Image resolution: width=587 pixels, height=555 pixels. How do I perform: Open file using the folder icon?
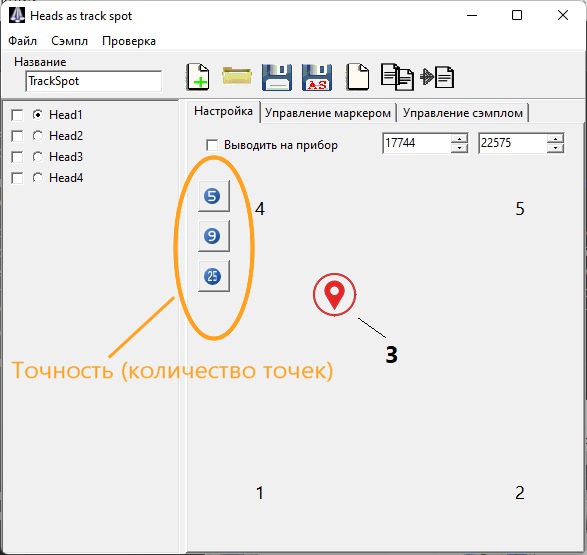[237, 76]
